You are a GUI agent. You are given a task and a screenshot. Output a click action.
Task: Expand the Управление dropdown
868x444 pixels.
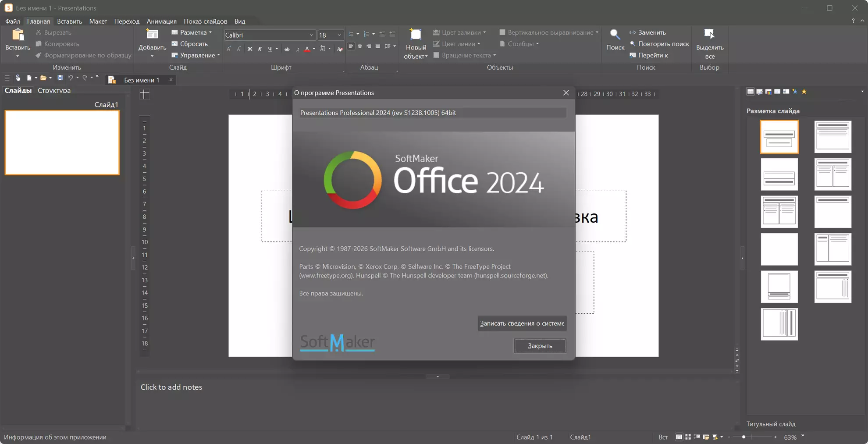(x=218, y=55)
